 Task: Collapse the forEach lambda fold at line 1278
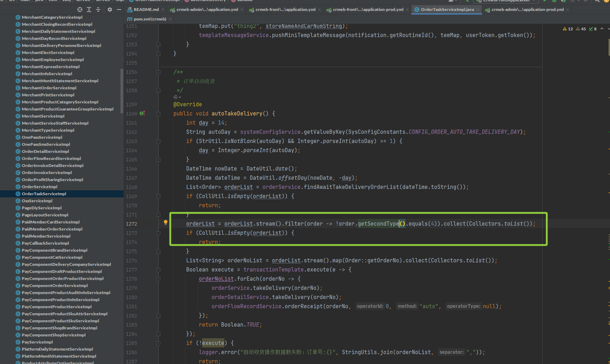point(158,279)
